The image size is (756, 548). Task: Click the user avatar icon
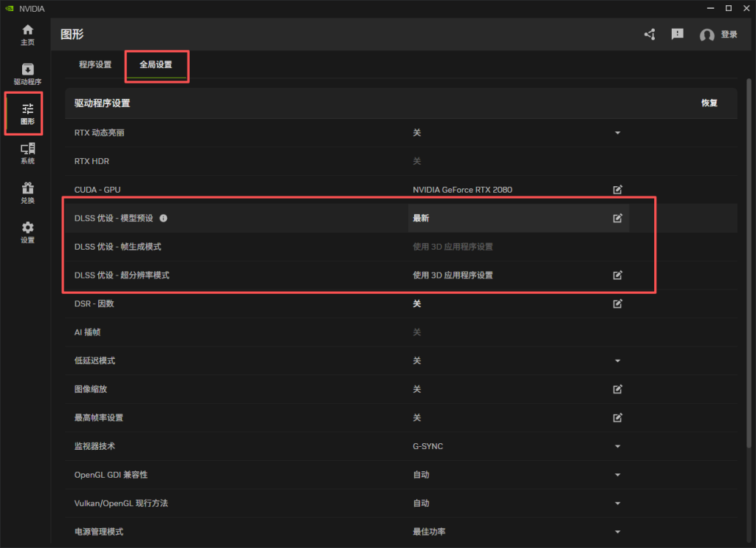point(707,35)
